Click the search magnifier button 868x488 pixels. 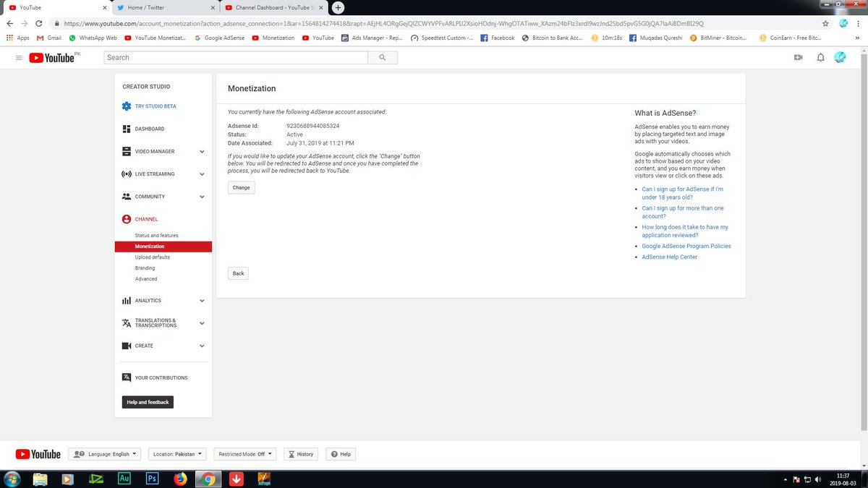point(382,58)
